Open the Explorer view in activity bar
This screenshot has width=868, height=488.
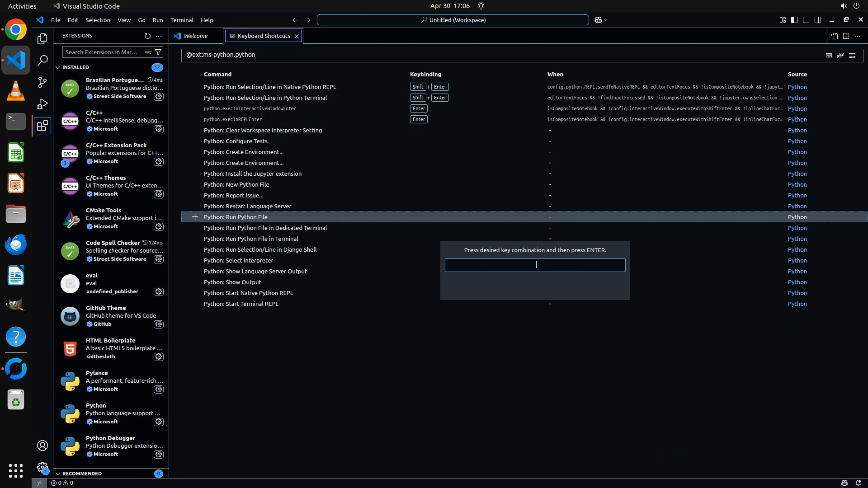[x=42, y=39]
